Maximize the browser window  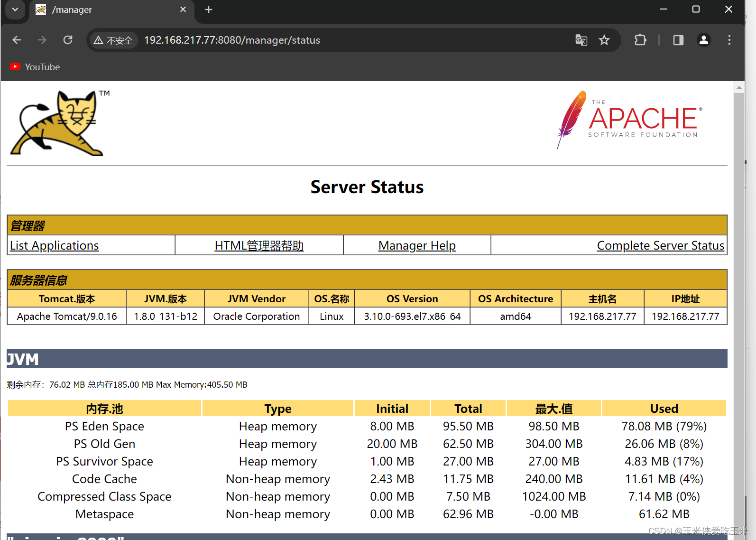(x=696, y=9)
